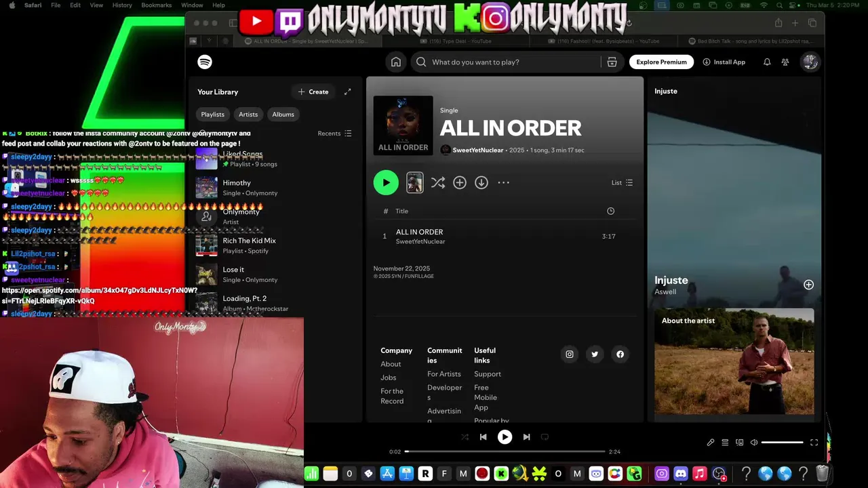
Task: Open Safari Bookmarks menu
Action: click(156, 5)
